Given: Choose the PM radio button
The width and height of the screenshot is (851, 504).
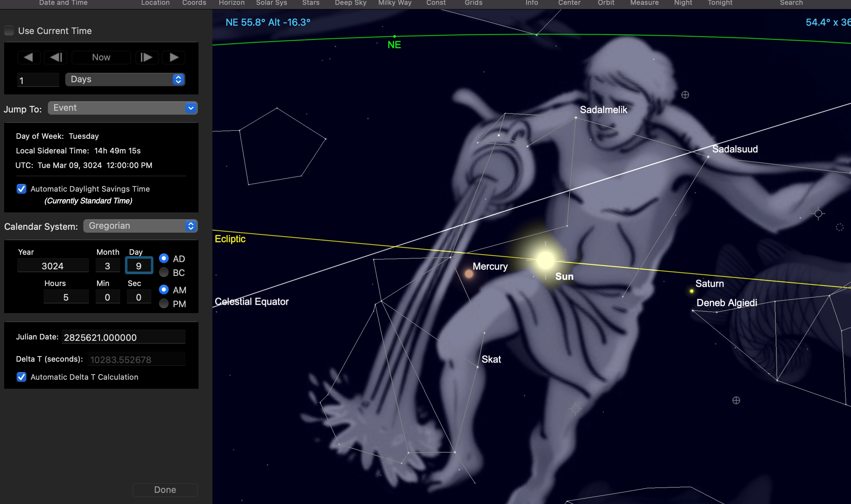Looking at the screenshot, I should pyautogui.click(x=164, y=304).
